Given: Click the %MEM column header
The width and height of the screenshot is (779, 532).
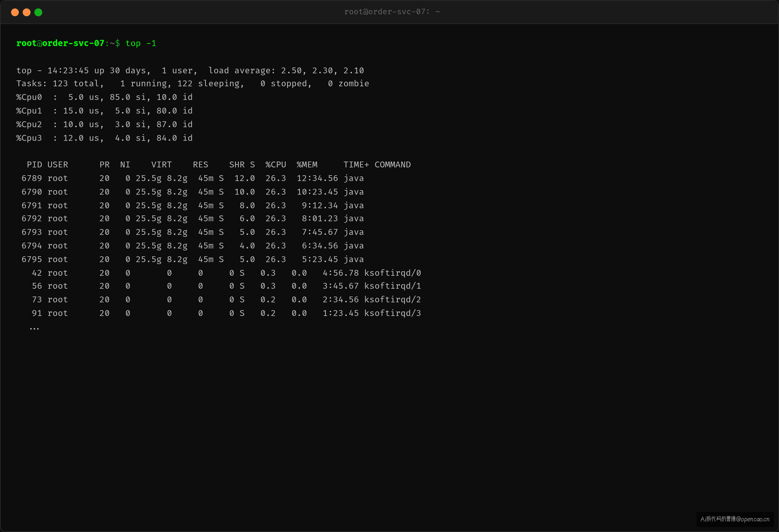Looking at the screenshot, I should (x=307, y=164).
